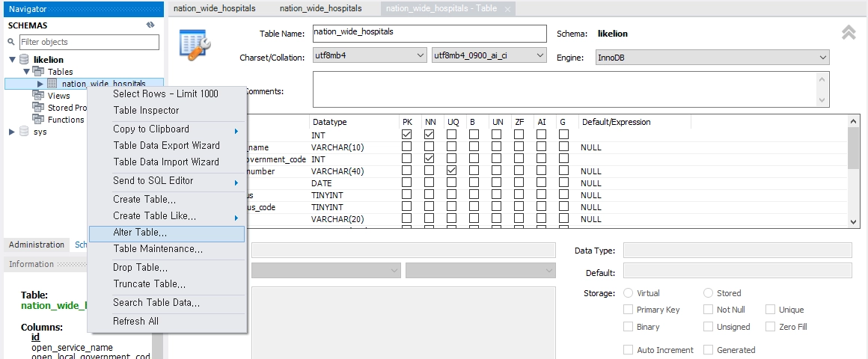Click the Views folder icon
Viewport: 868px width, 359px height.
pyautogui.click(x=38, y=95)
